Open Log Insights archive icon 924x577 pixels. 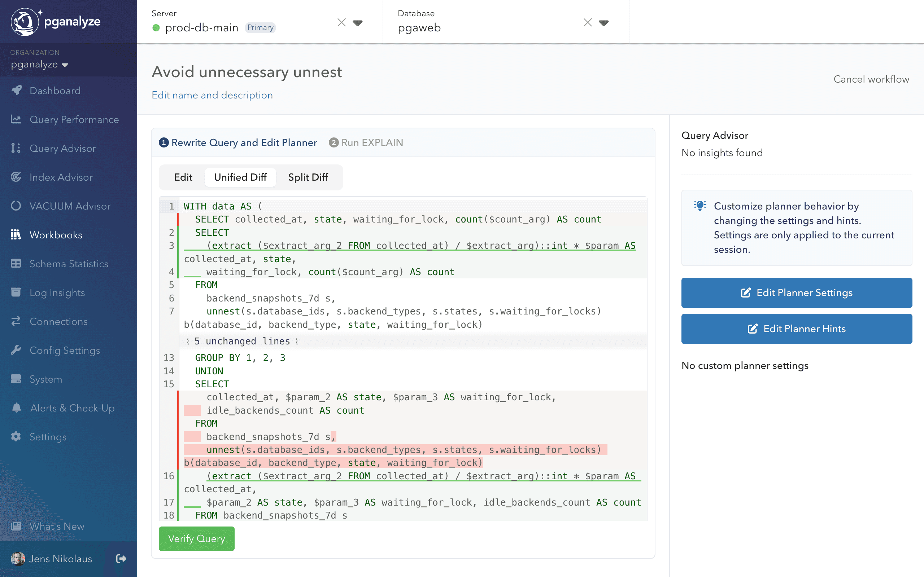(16, 292)
